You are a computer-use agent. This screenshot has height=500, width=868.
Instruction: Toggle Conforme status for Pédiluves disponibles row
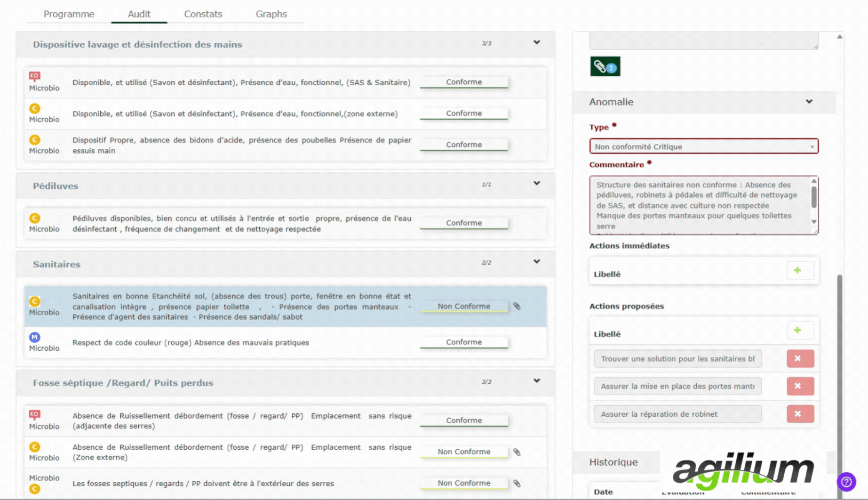[463, 223]
